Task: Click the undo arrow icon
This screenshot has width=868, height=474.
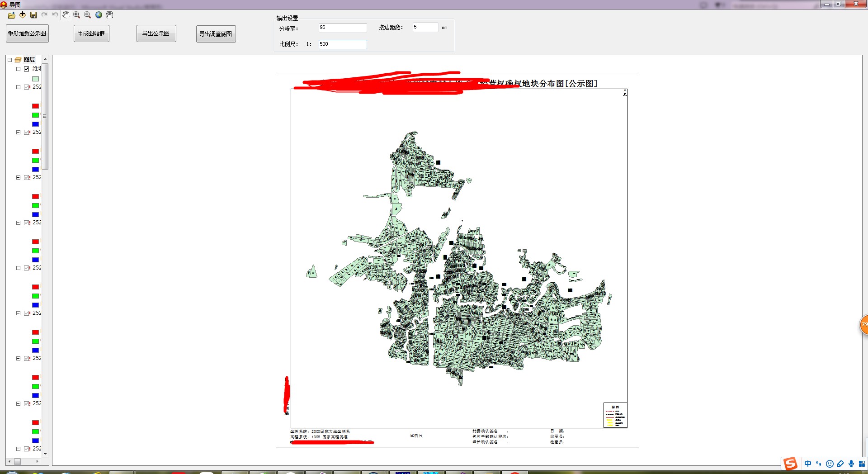Action: 55,15
